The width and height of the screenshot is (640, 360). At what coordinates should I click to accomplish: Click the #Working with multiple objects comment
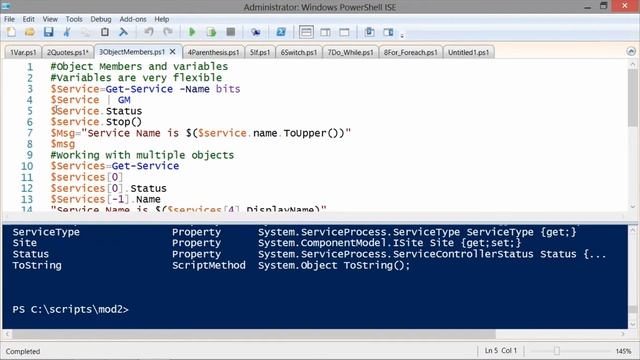tap(142, 155)
